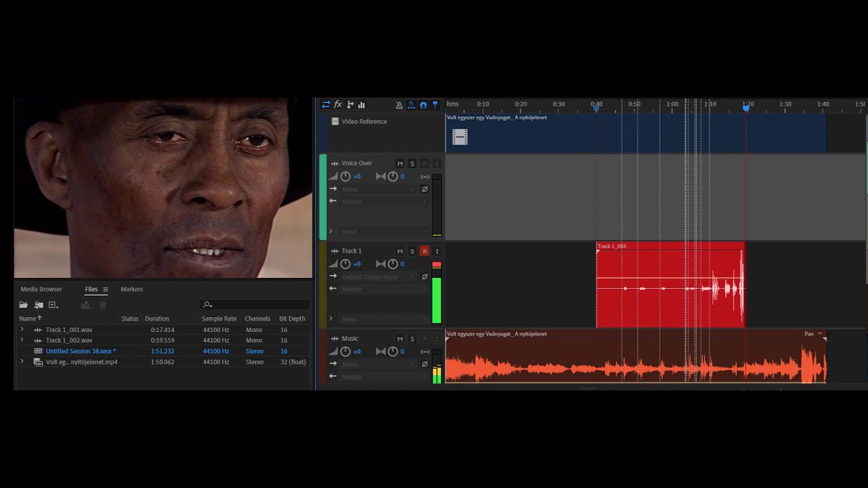Sort files by Name column header
The width and height of the screenshot is (868, 488).
point(31,319)
